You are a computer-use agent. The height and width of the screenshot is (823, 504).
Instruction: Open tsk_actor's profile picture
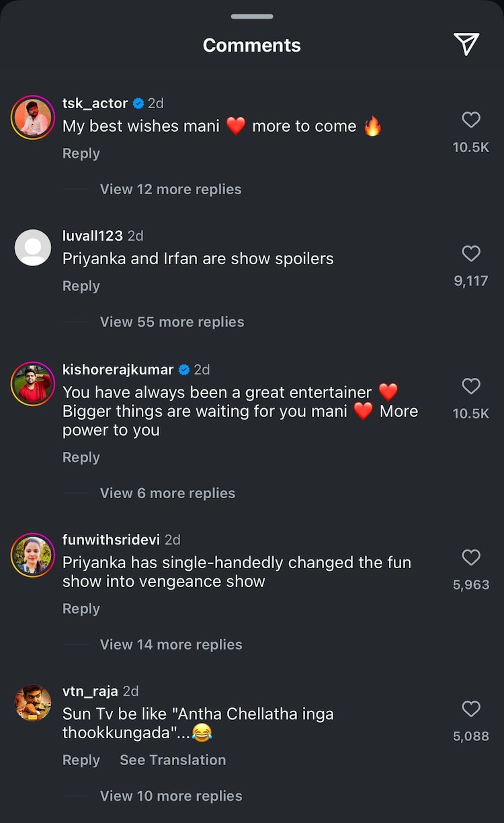click(x=33, y=118)
